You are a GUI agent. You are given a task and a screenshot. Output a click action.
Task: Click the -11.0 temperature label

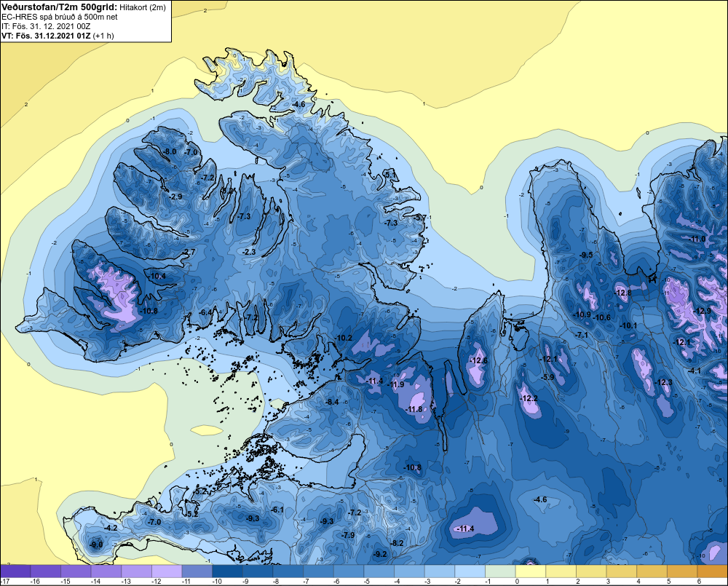698,239
